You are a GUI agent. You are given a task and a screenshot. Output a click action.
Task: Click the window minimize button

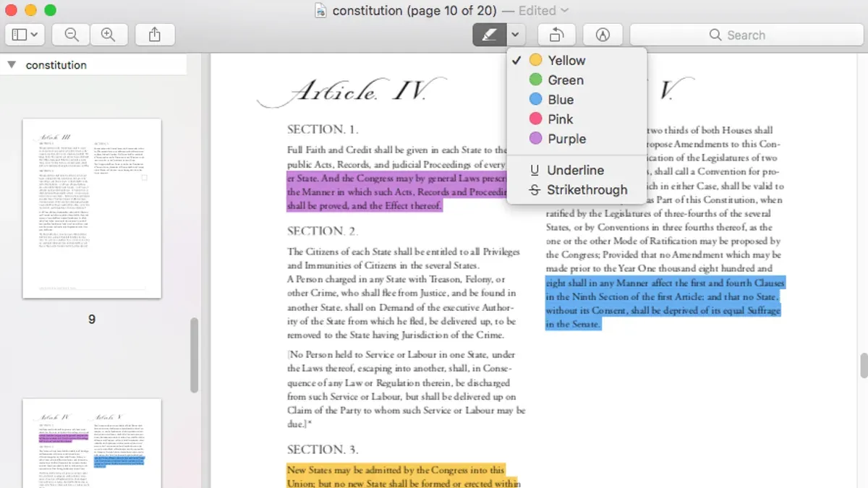point(30,10)
